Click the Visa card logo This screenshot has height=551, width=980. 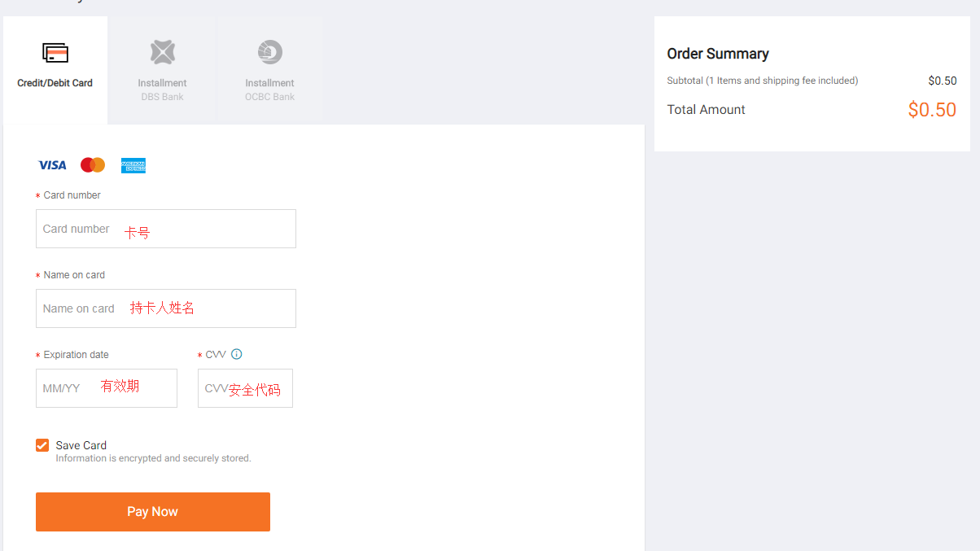(x=52, y=165)
